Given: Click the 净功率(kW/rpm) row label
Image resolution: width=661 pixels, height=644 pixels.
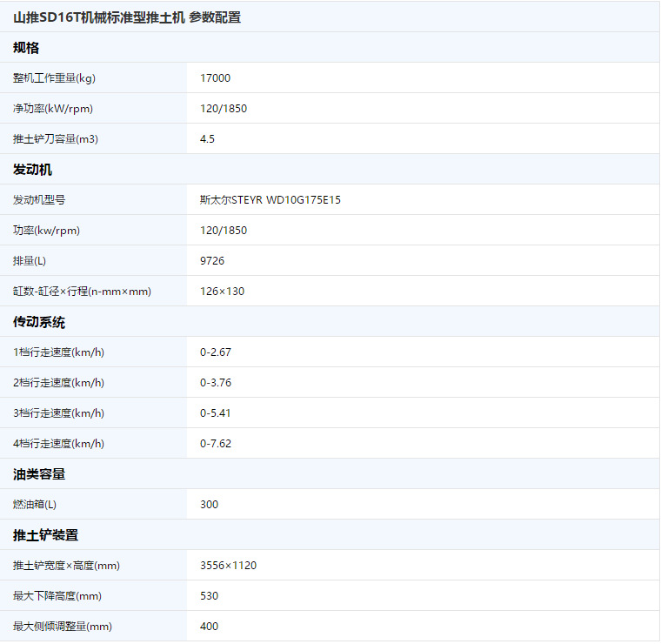Looking at the screenshot, I should click(53, 109).
